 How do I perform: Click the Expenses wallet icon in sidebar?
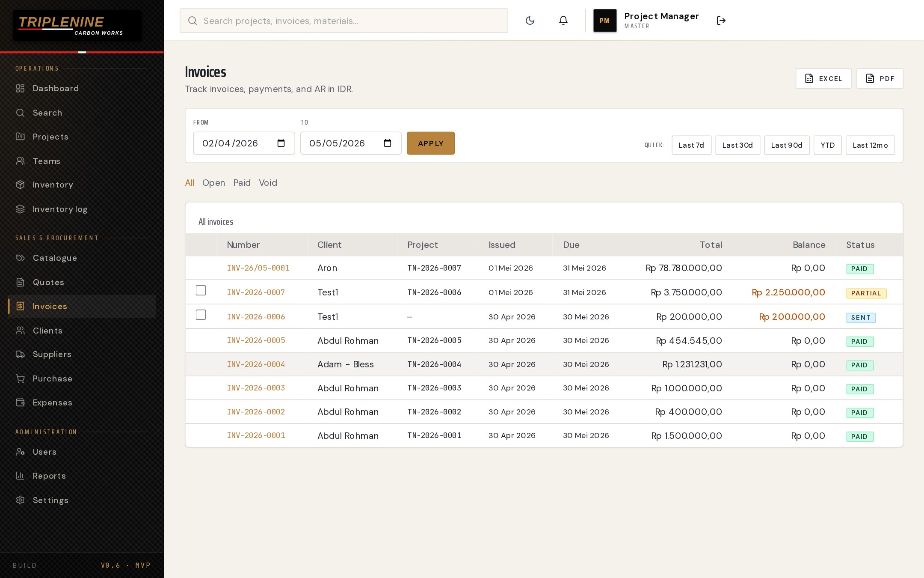[x=20, y=402]
